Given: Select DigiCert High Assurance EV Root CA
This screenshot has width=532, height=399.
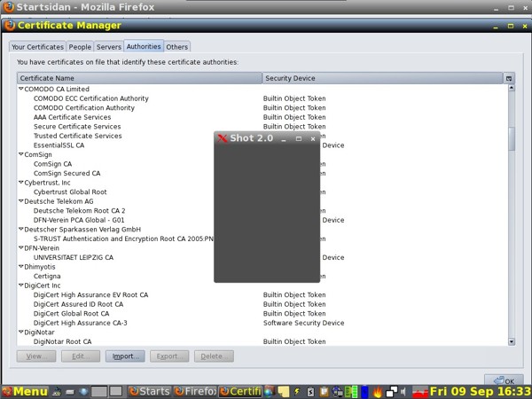Looking at the screenshot, I should click(x=262, y=294).
